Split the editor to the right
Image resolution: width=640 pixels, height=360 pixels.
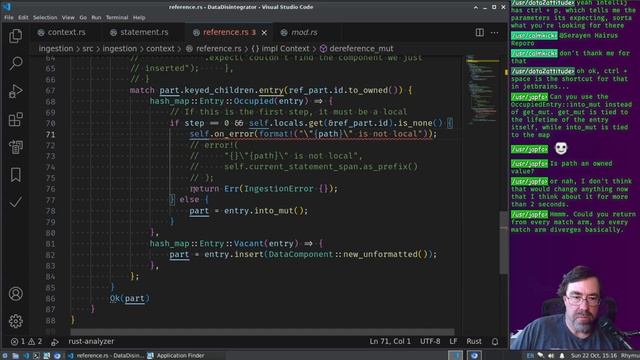pos(480,32)
